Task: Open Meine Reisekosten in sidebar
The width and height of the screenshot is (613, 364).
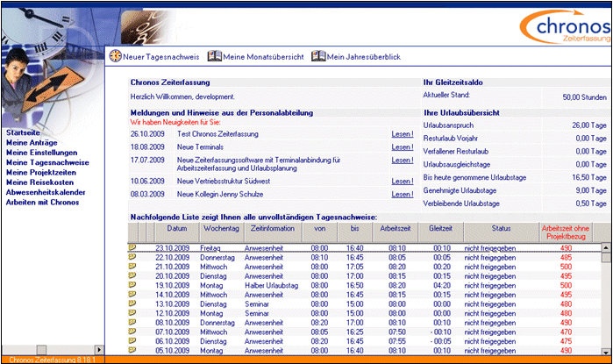Action: (x=39, y=182)
